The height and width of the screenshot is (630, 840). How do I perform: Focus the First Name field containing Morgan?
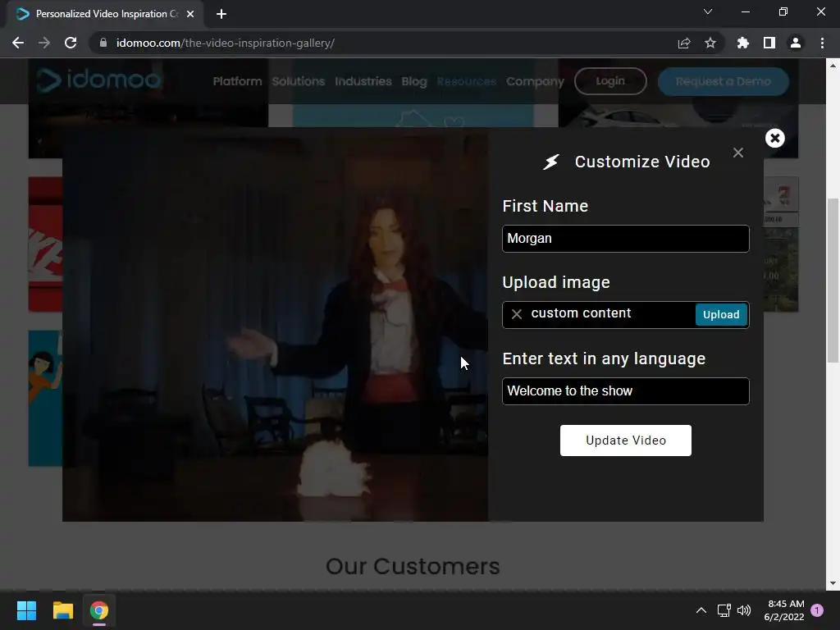626,239
